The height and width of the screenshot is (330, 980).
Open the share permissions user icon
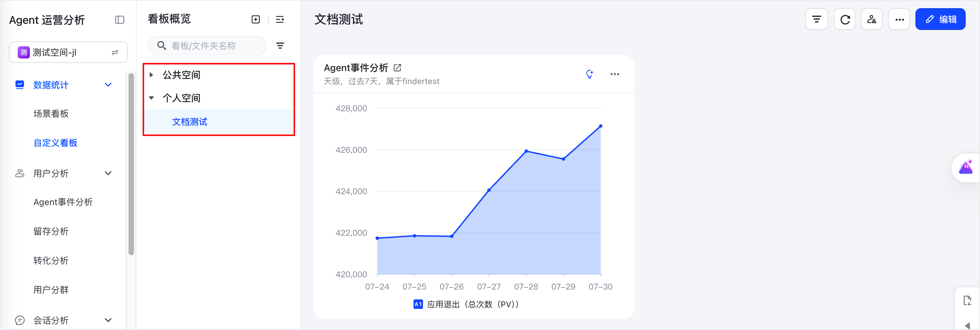[872, 19]
